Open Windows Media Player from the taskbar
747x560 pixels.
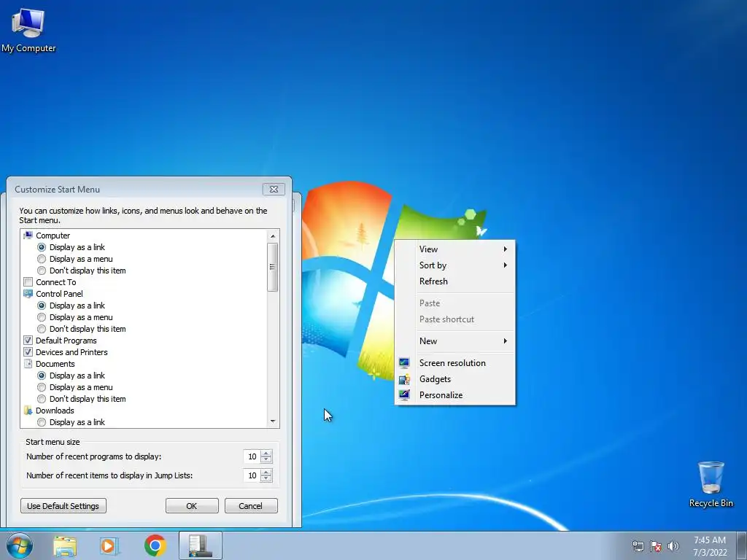point(109,545)
